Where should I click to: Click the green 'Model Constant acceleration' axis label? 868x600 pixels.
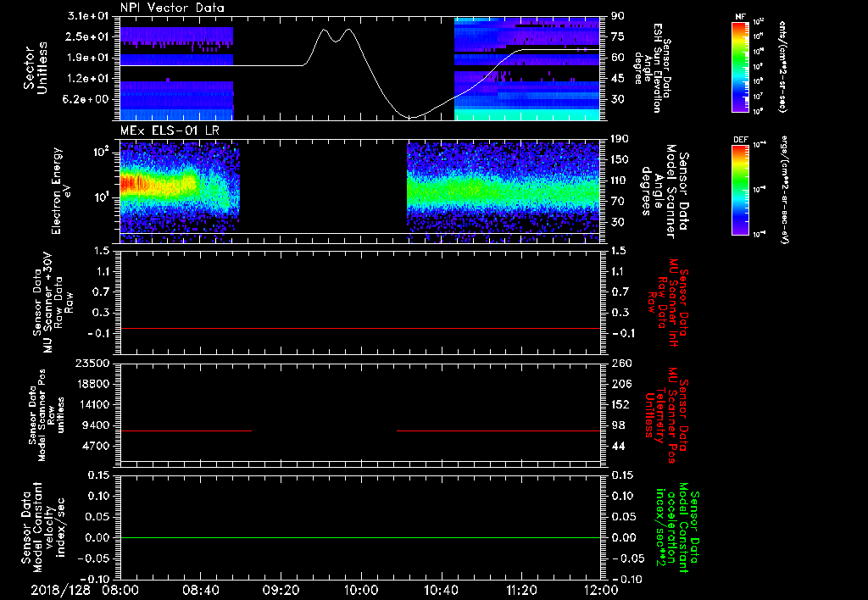(676, 527)
